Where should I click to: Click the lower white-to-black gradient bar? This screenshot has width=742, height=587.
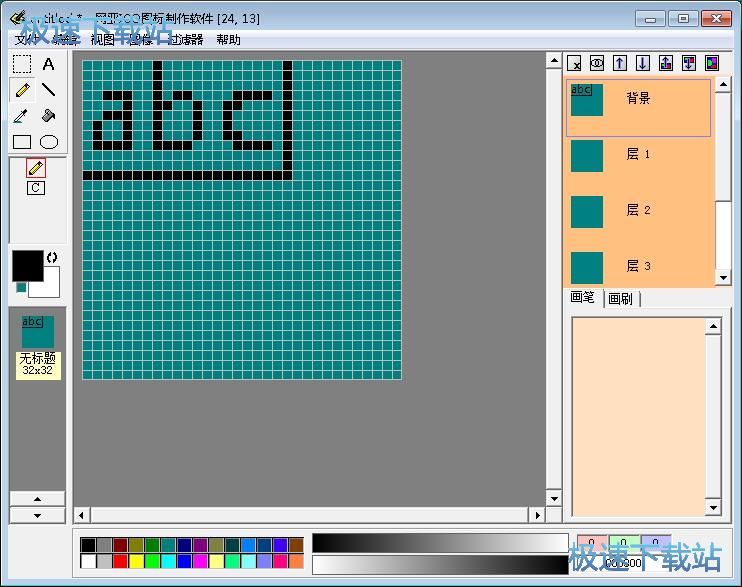[x=440, y=565]
